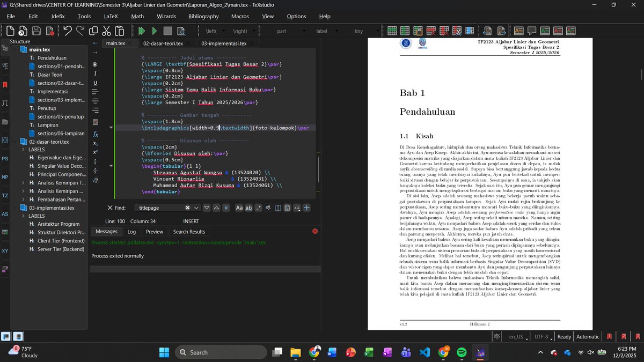
Task: Toggle the # count matches option
Action: (x=226, y=208)
